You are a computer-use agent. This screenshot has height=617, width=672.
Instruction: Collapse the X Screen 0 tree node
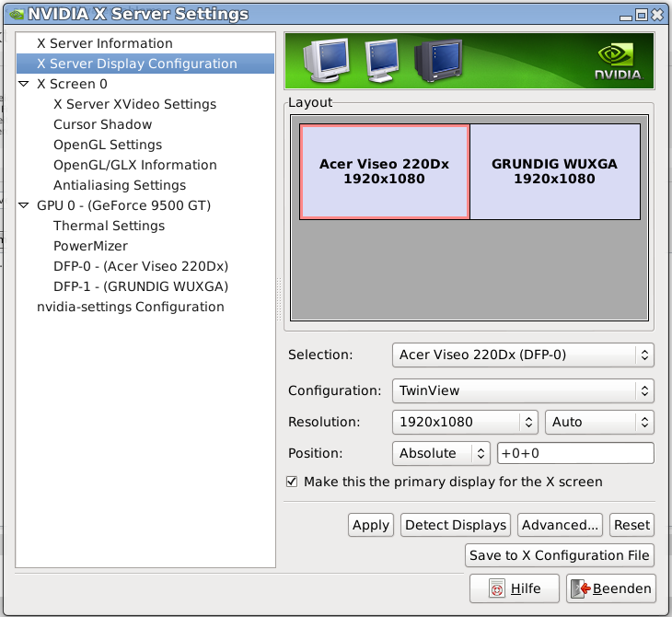tap(24, 84)
